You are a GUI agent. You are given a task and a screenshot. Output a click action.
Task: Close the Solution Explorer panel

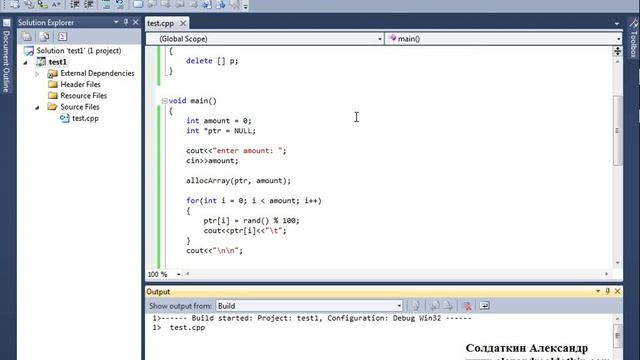pyautogui.click(x=136, y=22)
